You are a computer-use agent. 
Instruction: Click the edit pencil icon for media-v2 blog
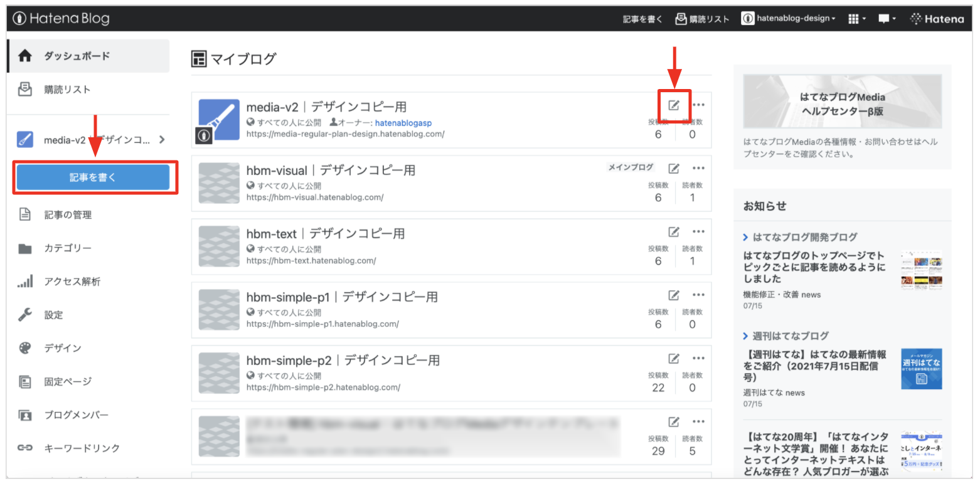coord(674,105)
